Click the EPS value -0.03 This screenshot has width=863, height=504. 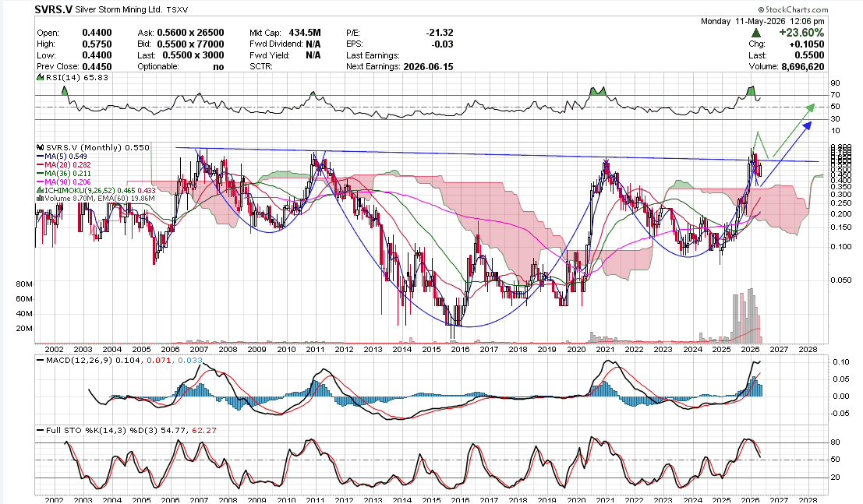[x=443, y=44]
